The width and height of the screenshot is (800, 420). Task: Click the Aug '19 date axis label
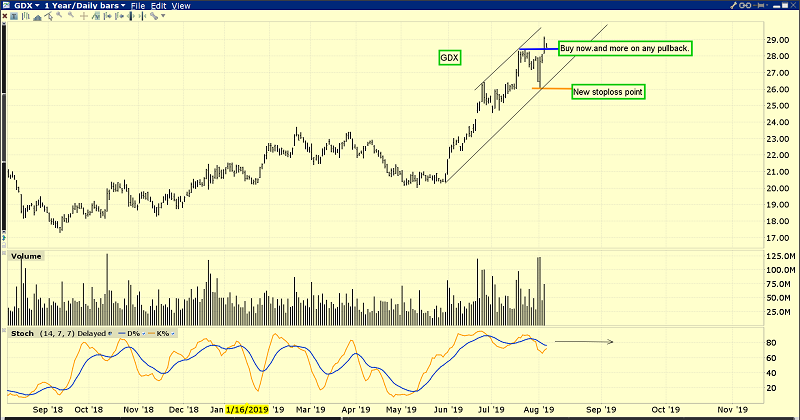539,410
